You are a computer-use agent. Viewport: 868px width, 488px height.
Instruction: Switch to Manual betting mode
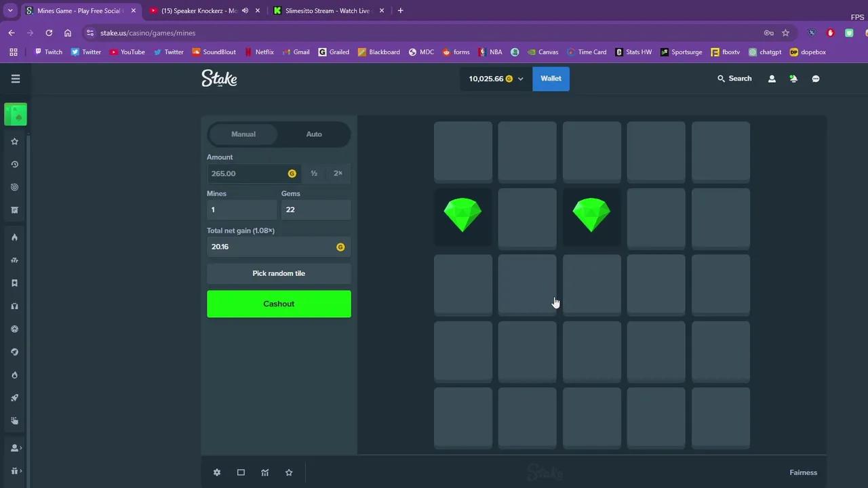click(243, 134)
